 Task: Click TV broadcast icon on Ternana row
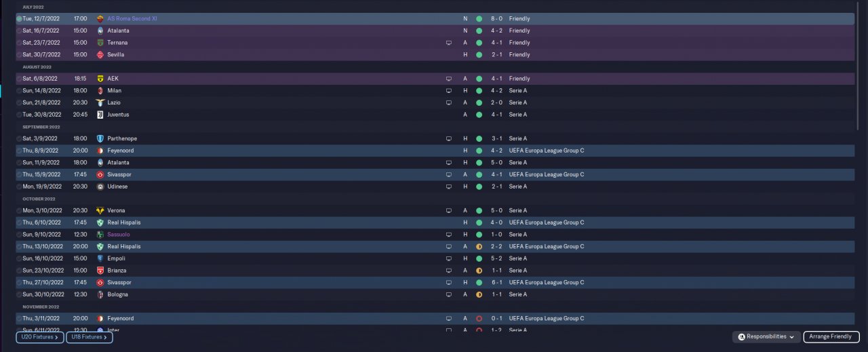(x=448, y=43)
